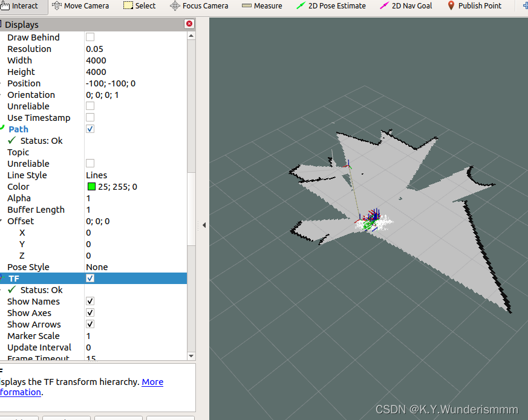This screenshot has height=420, width=528.
Task: Click the scroll down arrow of Displays
Action: point(191,356)
